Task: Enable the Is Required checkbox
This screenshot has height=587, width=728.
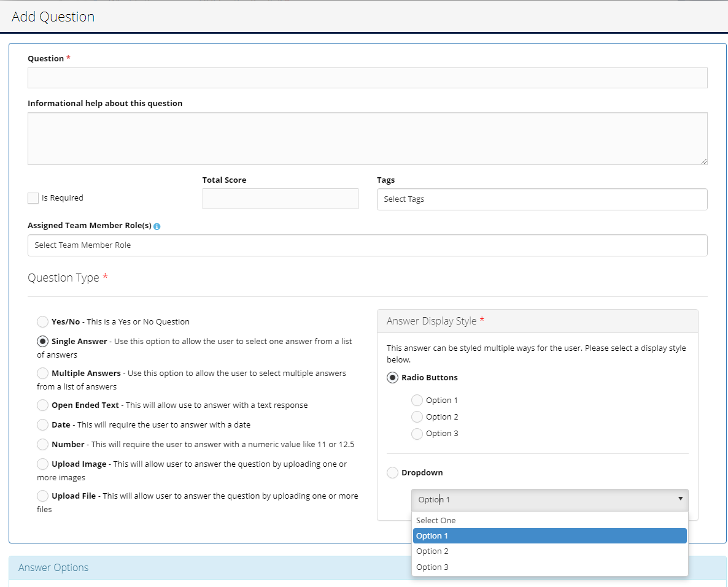Action: coord(33,198)
